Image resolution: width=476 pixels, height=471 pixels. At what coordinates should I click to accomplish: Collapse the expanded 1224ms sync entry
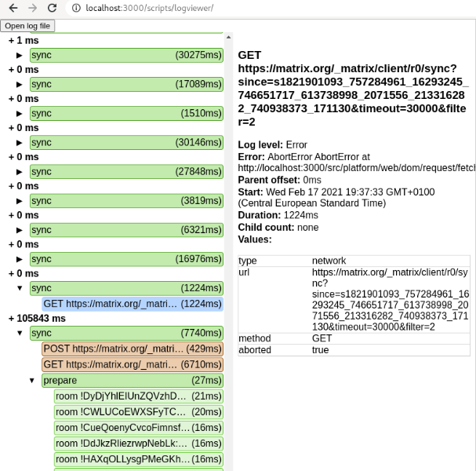tap(20, 288)
